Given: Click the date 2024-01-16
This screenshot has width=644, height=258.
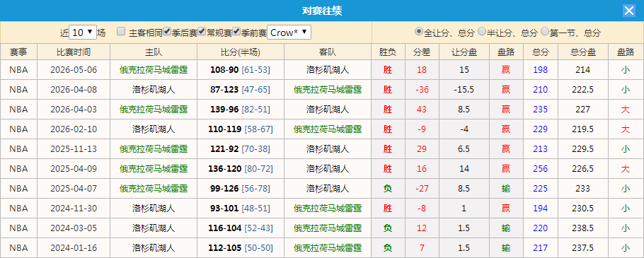Looking at the screenshot, I should [74, 247].
